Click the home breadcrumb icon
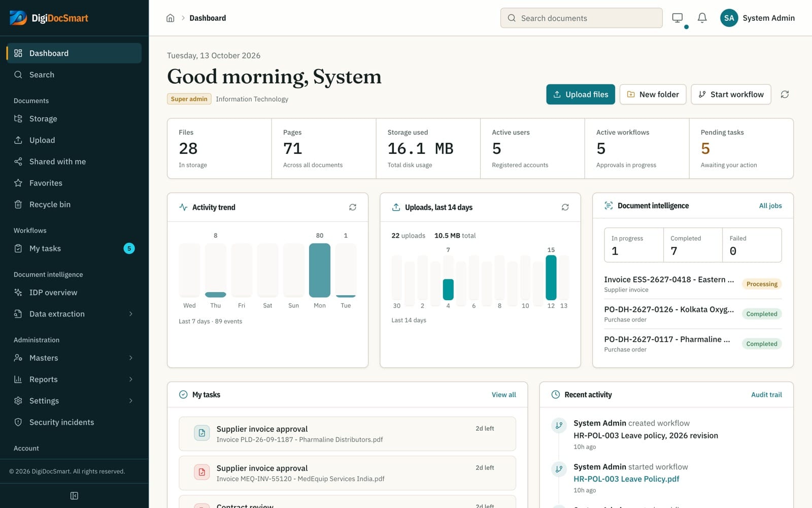 [x=171, y=18]
